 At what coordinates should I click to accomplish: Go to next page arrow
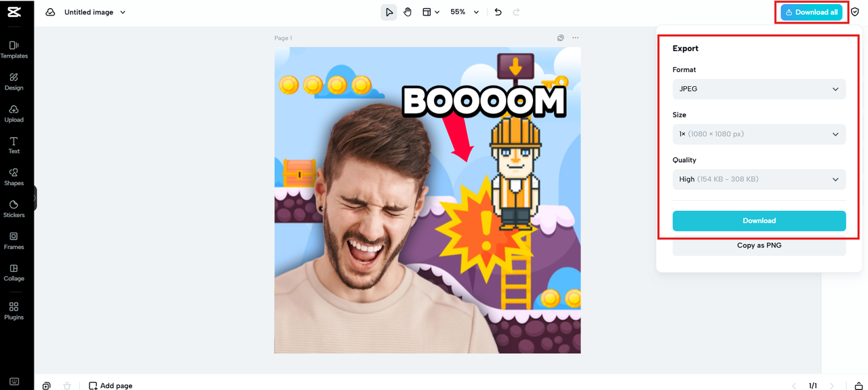(x=832, y=385)
